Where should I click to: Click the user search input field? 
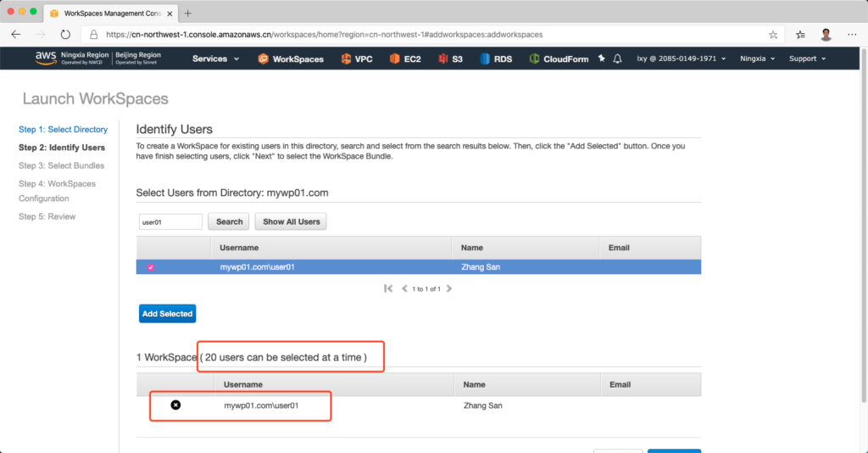[170, 221]
